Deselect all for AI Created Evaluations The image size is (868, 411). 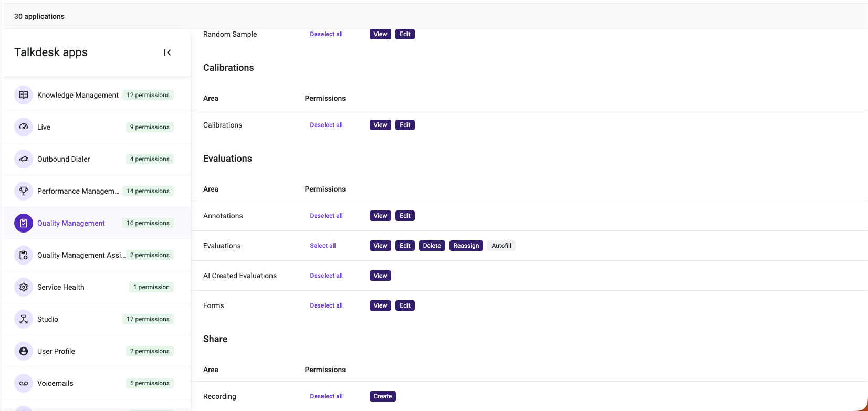[x=326, y=276]
